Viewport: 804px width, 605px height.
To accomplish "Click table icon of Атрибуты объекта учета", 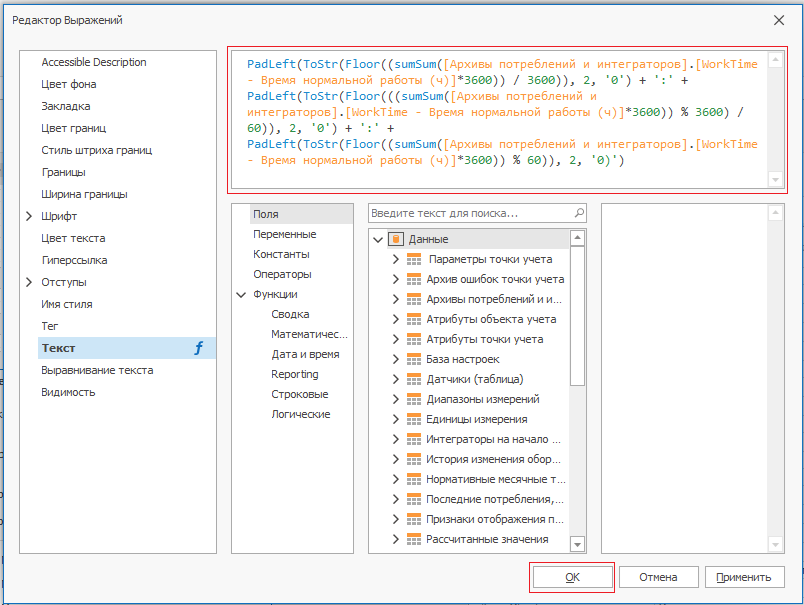I will point(414,319).
